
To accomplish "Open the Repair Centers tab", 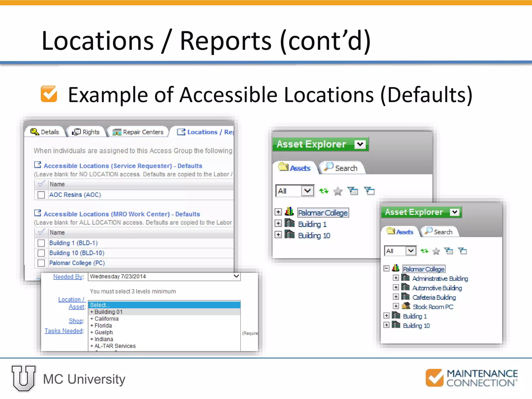I will click(138, 132).
